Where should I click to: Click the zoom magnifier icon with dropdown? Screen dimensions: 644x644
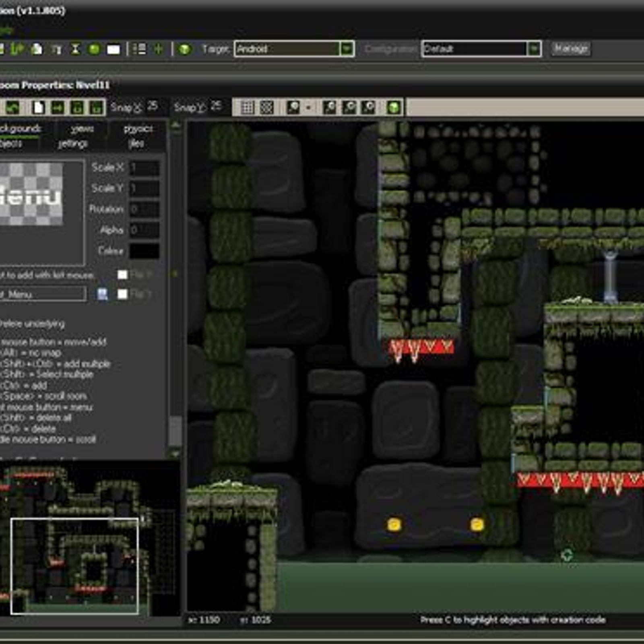coord(293,107)
